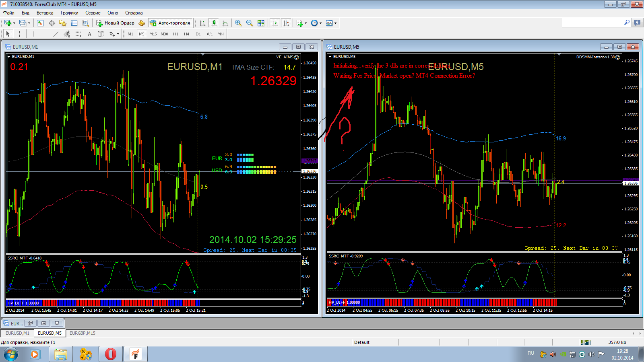This screenshot has width=644, height=362.
Task: Expand the Templates dropdown arrow
Action: (x=336, y=23)
